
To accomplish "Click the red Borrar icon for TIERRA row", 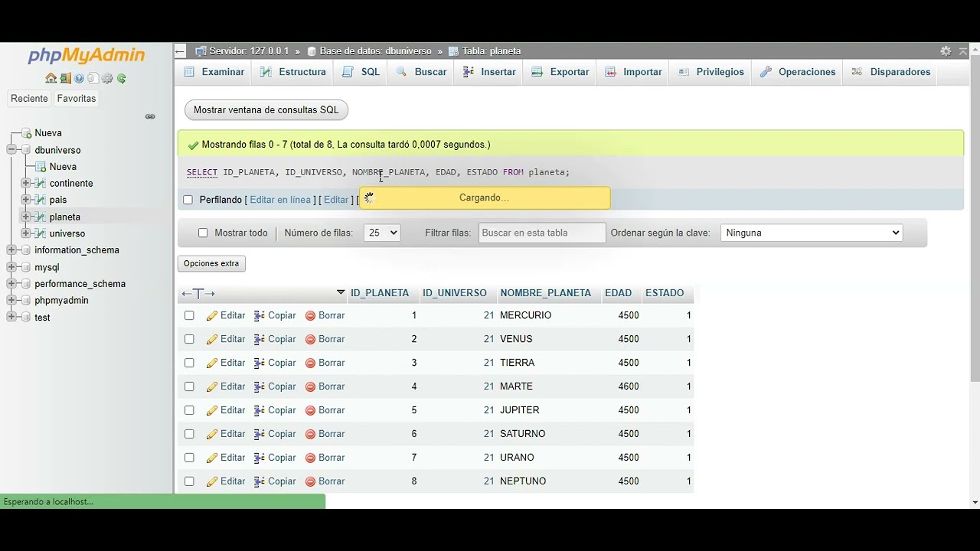I will [310, 363].
